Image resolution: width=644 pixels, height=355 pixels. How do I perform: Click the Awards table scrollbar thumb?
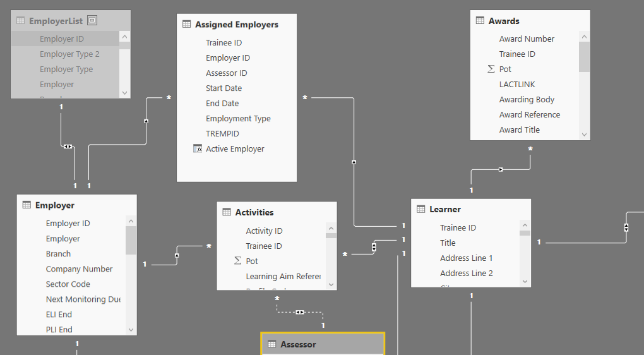click(x=584, y=57)
